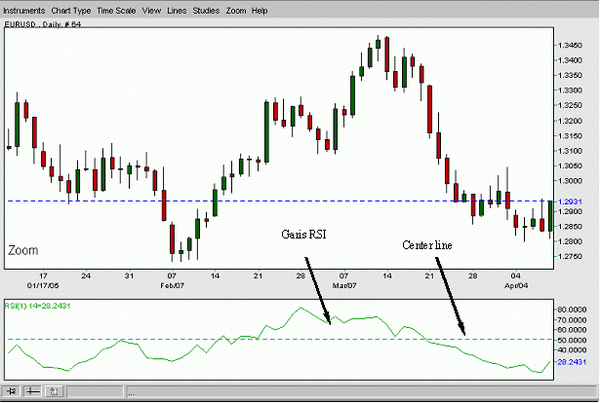Click the EURUSD Daily chart title
Viewport: 600px width, 403px height.
(x=41, y=30)
